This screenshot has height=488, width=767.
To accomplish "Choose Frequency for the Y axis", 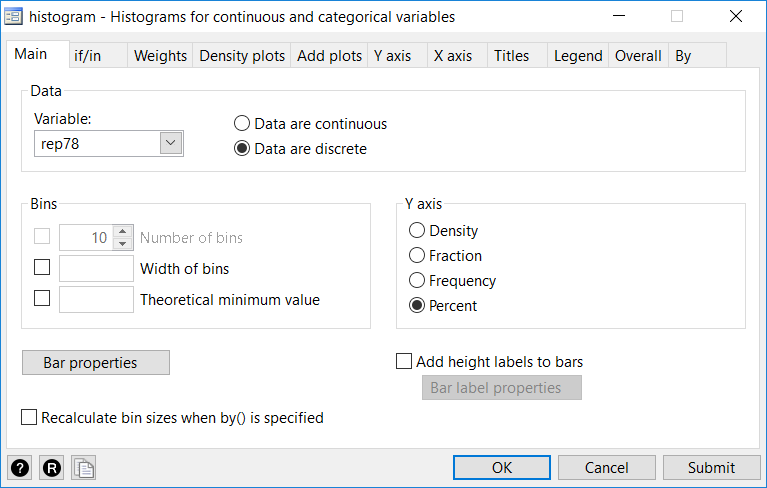I will [417, 281].
